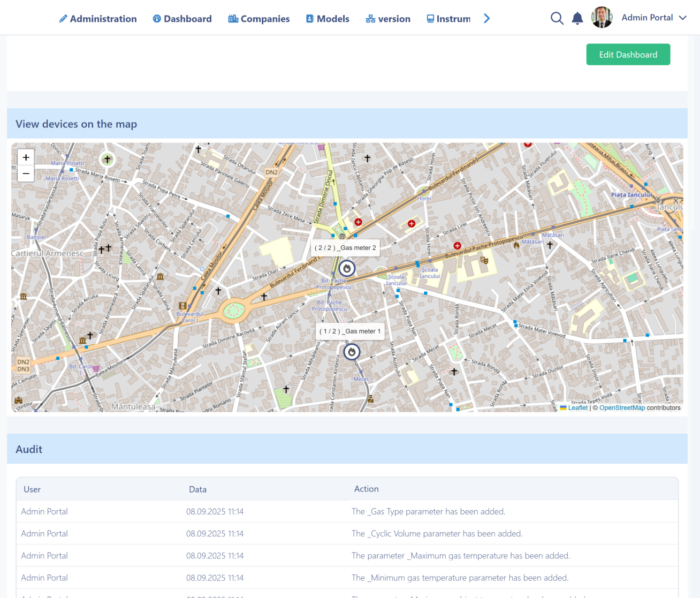Expand the Admin Portal user dropdown
700x598 pixels.
tap(682, 18)
